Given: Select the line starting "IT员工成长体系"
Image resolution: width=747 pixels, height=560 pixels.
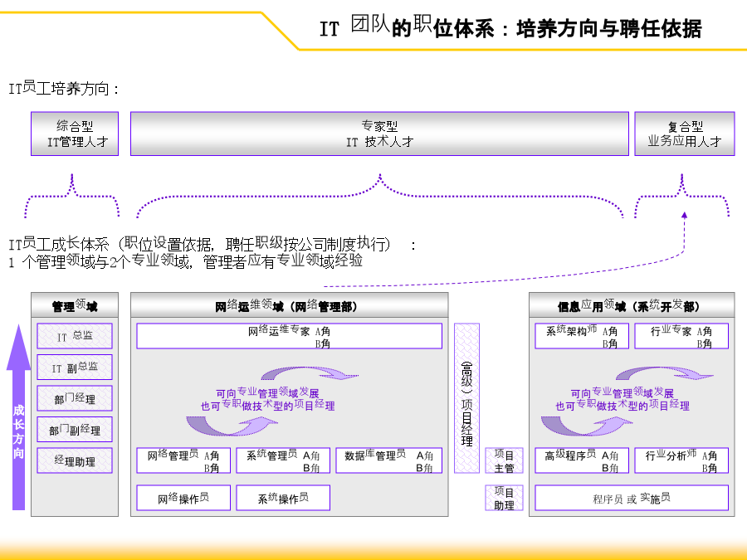Looking at the screenshot, I should tap(212, 244).
